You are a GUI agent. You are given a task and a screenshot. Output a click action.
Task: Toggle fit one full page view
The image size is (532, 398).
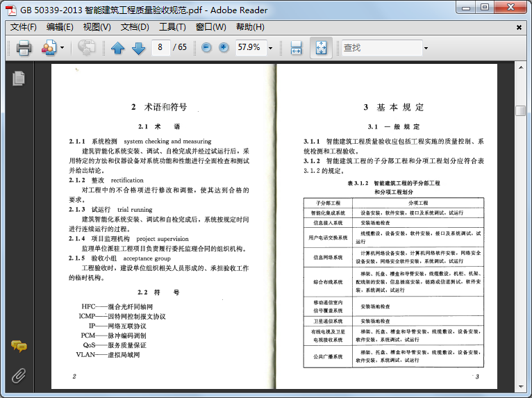(321, 48)
